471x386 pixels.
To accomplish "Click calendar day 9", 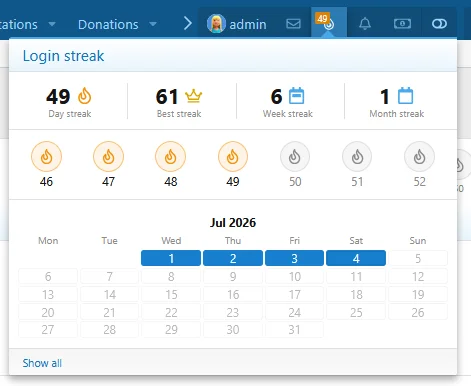I will (233, 276).
